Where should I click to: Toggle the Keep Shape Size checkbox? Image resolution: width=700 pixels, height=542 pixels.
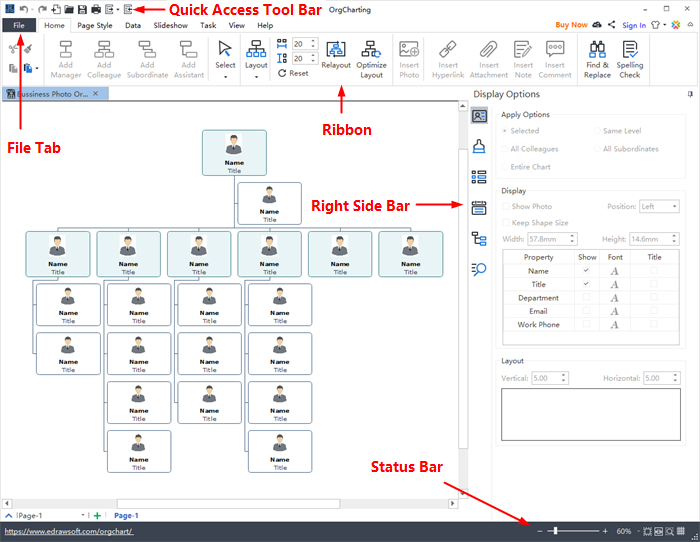click(506, 222)
